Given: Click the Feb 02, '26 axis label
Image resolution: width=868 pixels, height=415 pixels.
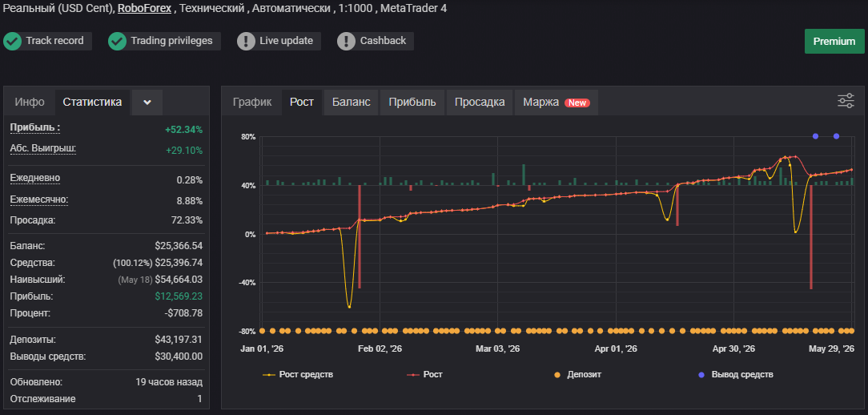Looking at the screenshot, I should 380,349.
